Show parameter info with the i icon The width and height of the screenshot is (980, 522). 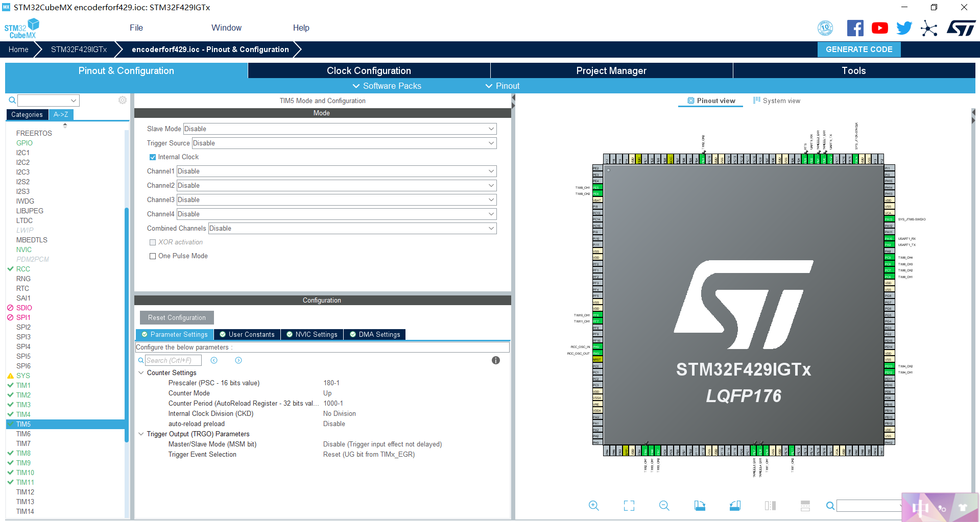coord(495,360)
